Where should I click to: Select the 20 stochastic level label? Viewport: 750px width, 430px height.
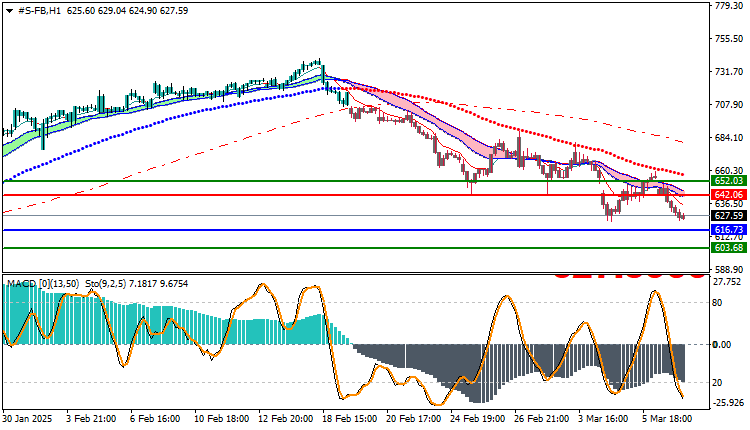click(717, 383)
